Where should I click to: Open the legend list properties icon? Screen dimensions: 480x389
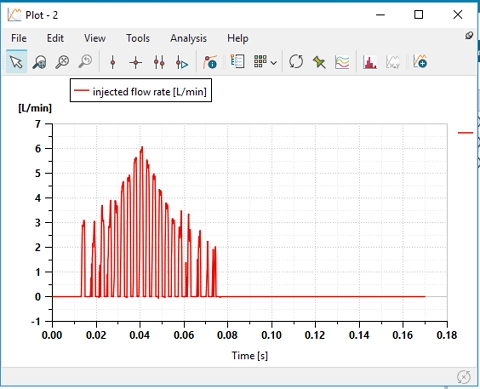[238, 62]
